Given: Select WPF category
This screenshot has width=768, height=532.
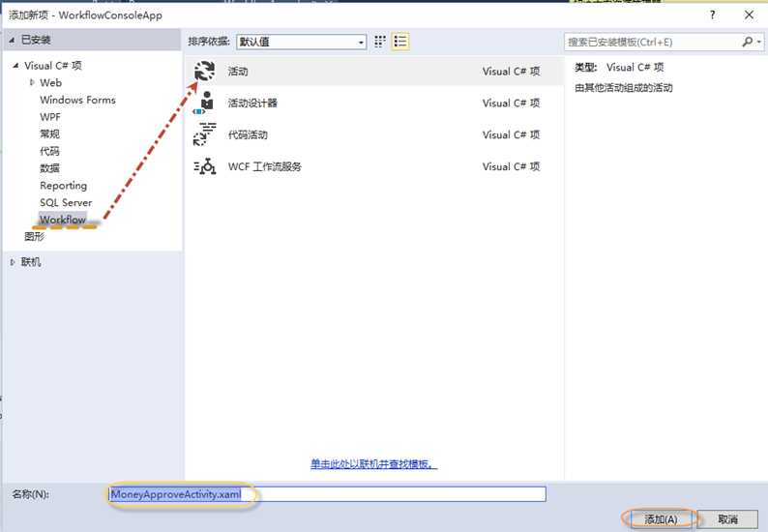Looking at the screenshot, I should pyautogui.click(x=50, y=117).
